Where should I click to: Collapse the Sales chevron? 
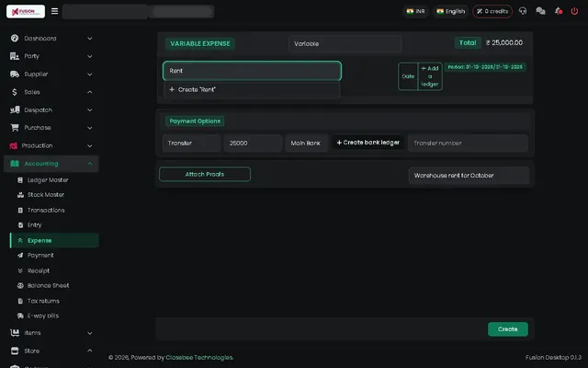90,92
